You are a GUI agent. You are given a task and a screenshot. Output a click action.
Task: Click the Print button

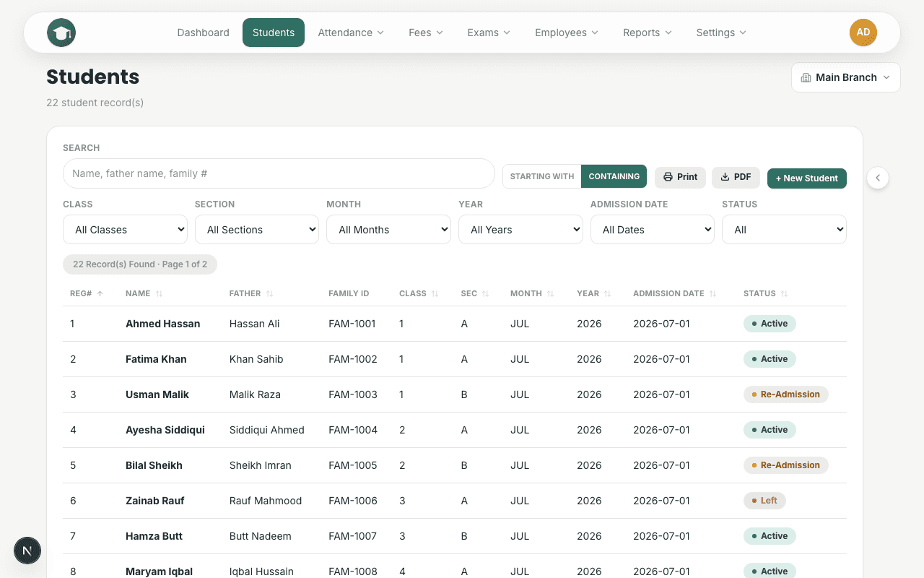(680, 177)
